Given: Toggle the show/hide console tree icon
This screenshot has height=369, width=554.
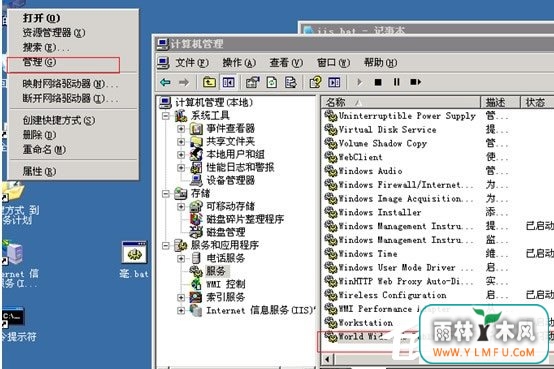Looking at the screenshot, I should pyautogui.click(x=228, y=82).
